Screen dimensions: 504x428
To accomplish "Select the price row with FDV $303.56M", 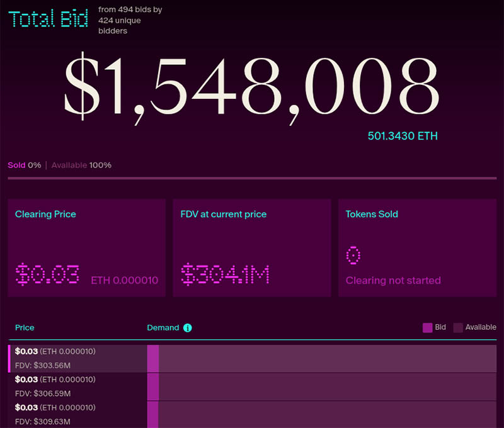I will pos(76,358).
